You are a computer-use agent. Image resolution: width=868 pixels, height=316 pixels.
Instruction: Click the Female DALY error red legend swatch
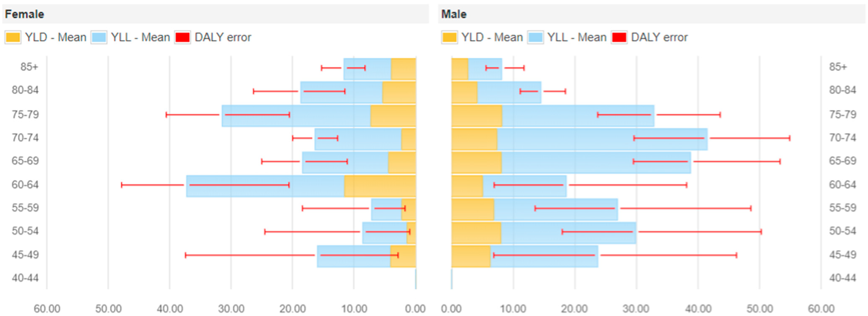(182, 37)
